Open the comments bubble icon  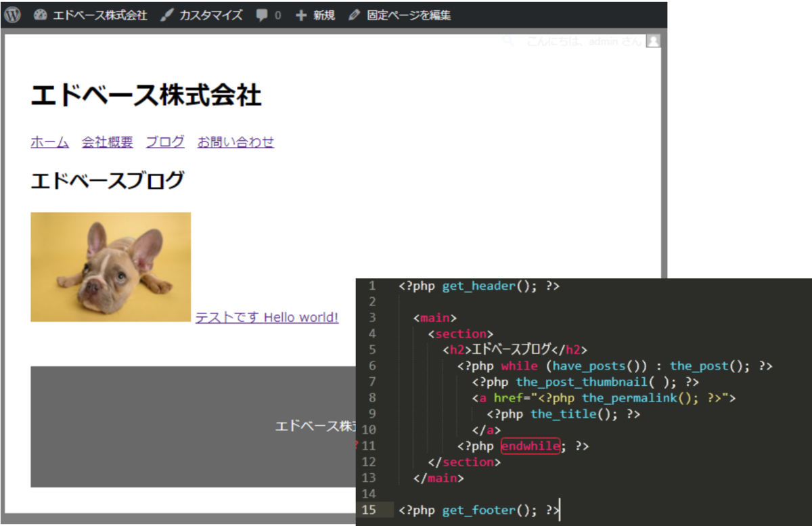[x=262, y=16]
